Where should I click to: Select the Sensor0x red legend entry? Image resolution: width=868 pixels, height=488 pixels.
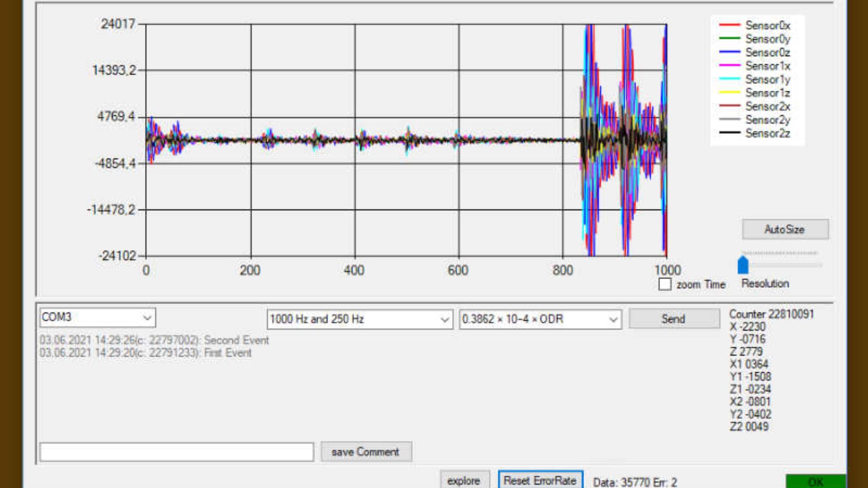pos(755,25)
